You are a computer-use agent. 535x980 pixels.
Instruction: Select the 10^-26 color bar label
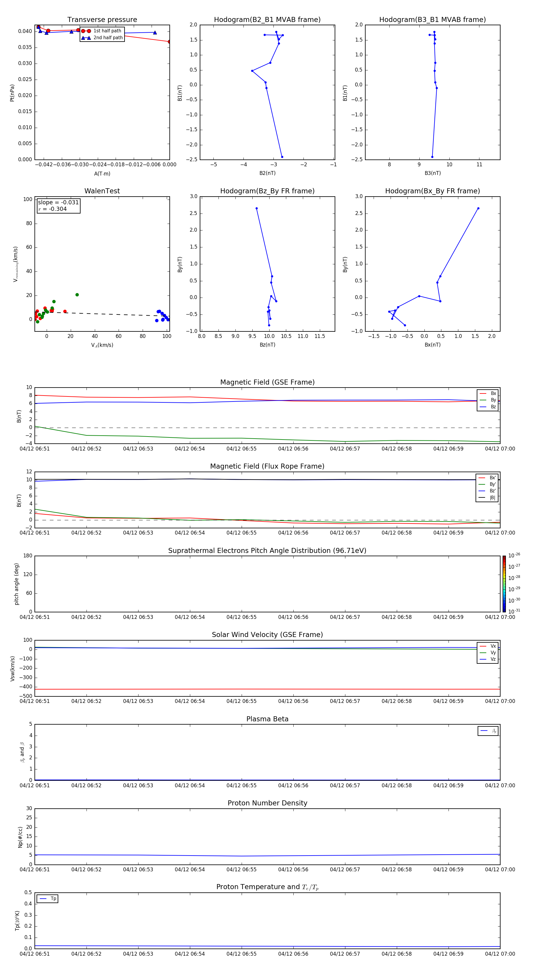click(x=514, y=555)
